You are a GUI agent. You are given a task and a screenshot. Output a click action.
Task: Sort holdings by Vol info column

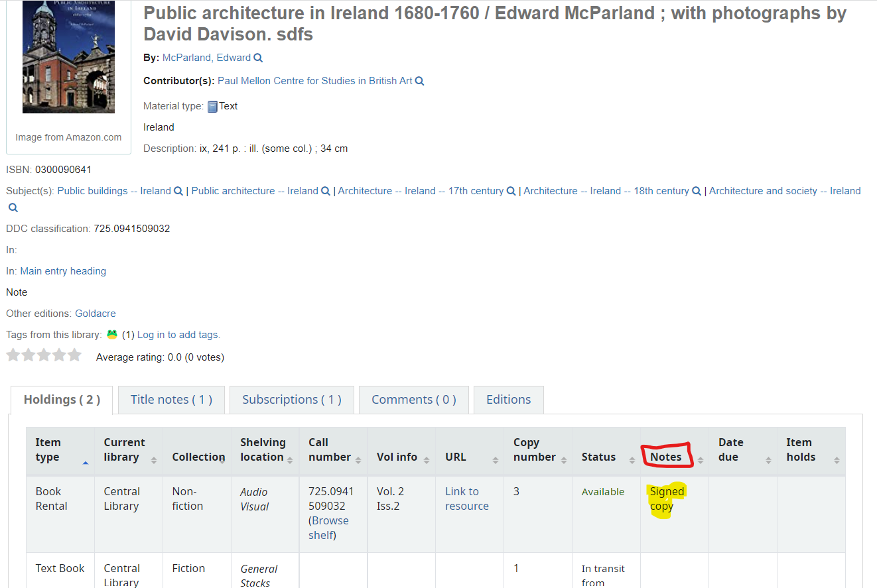click(x=402, y=450)
